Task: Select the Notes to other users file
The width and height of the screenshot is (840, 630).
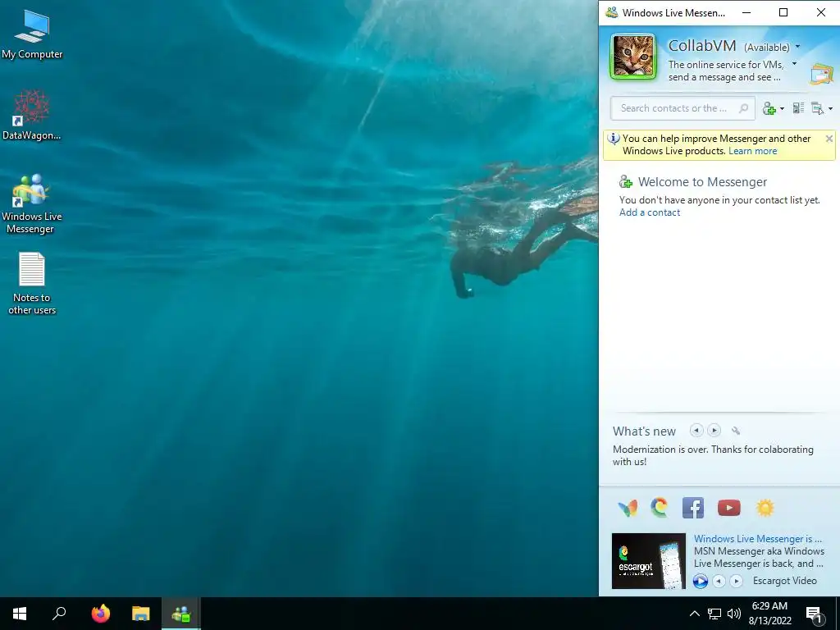Action: tap(32, 283)
